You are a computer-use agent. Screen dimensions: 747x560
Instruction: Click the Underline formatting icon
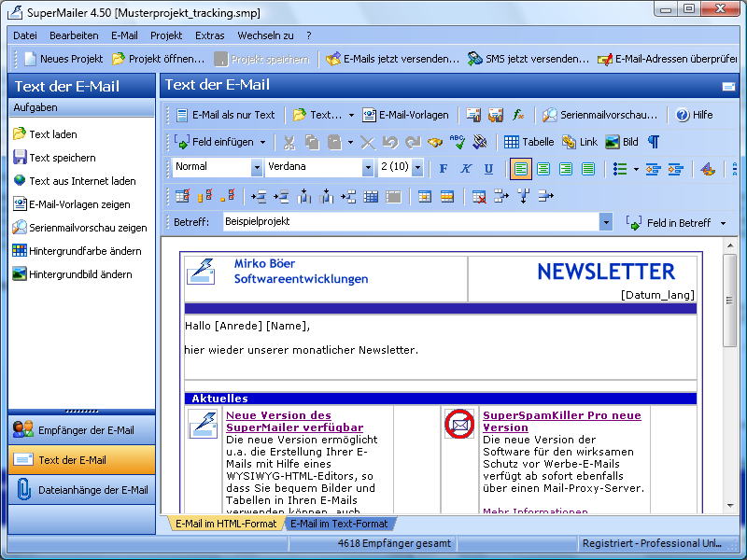click(488, 169)
